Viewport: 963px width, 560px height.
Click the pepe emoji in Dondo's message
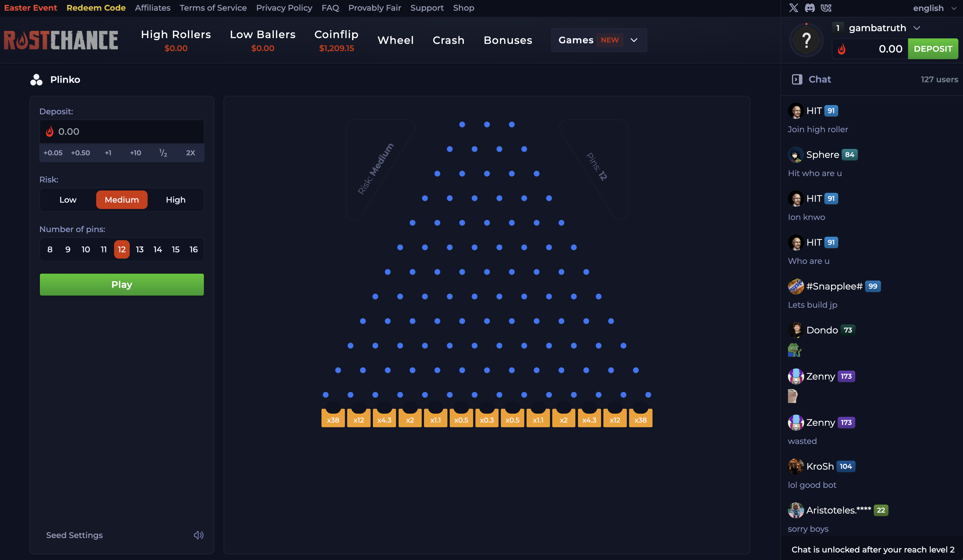click(x=795, y=350)
